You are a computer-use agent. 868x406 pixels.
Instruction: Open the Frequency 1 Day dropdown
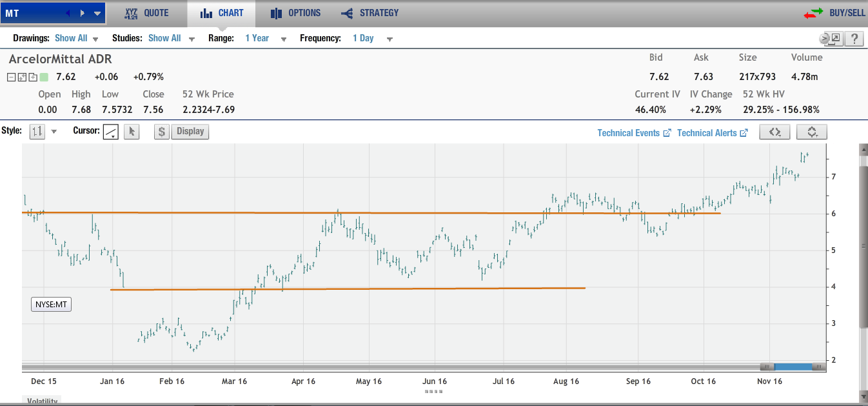pos(372,38)
